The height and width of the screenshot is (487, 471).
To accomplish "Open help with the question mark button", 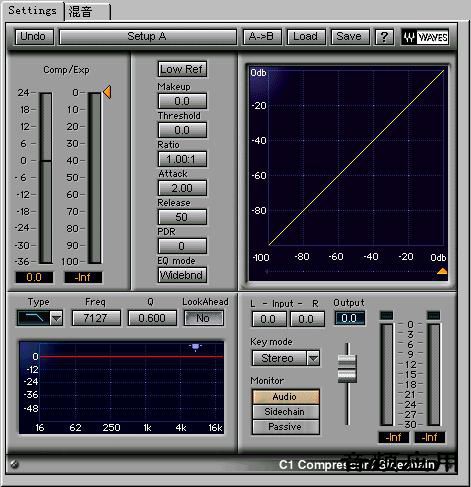I will (384, 37).
